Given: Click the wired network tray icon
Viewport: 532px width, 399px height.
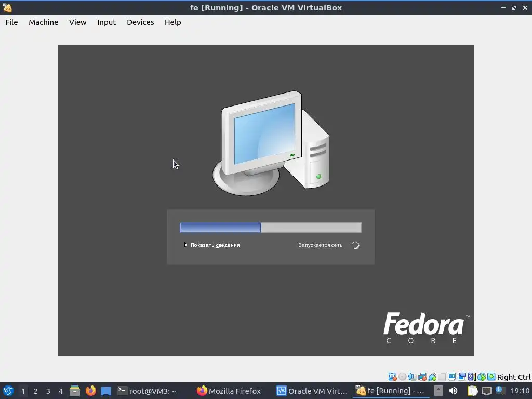Looking at the screenshot, I should pos(486,391).
